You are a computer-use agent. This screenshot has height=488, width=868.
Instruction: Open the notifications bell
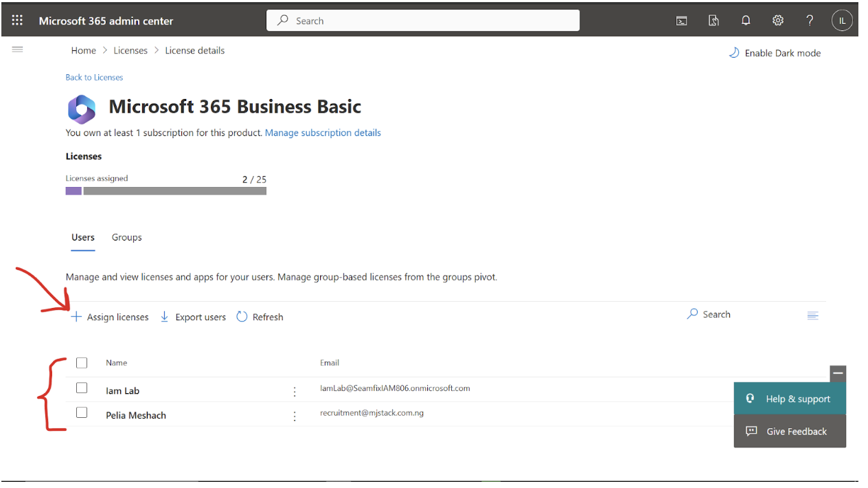(746, 21)
